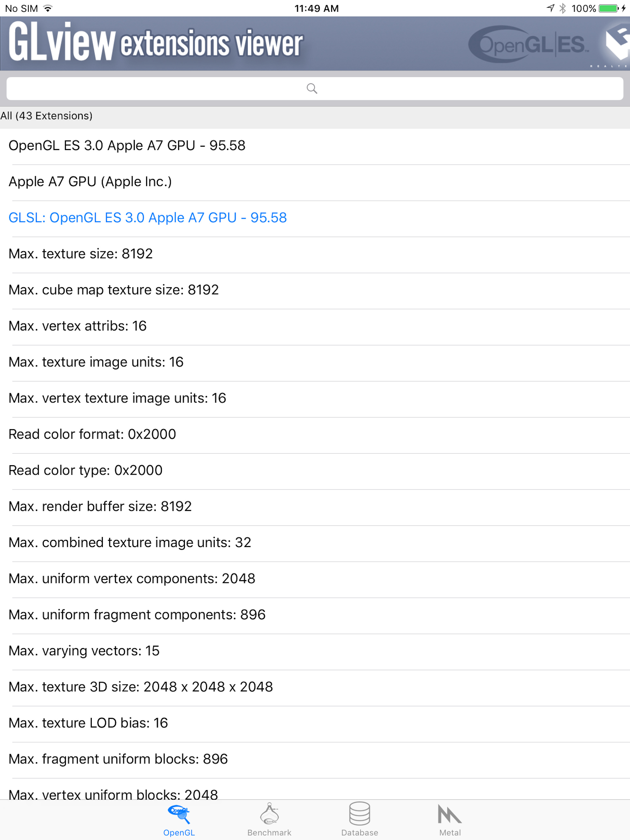Viewport: 630px width, 840px height.
Task: Tap the Bluetooth status icon
Action: click(563, 8)
